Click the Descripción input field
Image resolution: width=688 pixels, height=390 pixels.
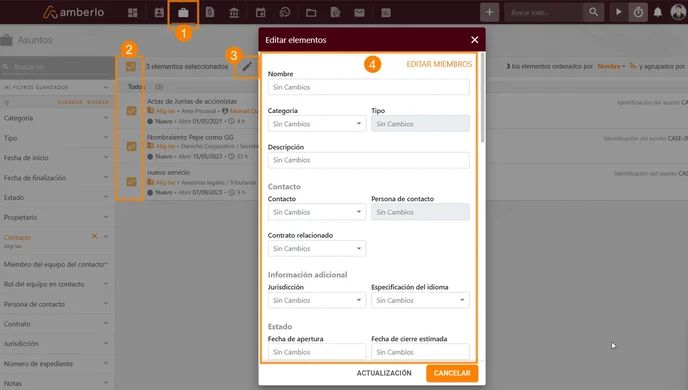click(x=369, y=160)
